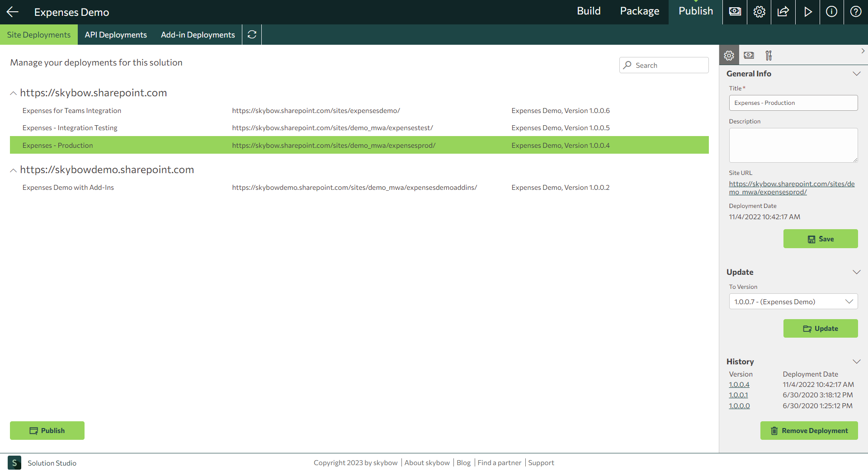Open the Add-in Deployments tab

pos(198,34)
